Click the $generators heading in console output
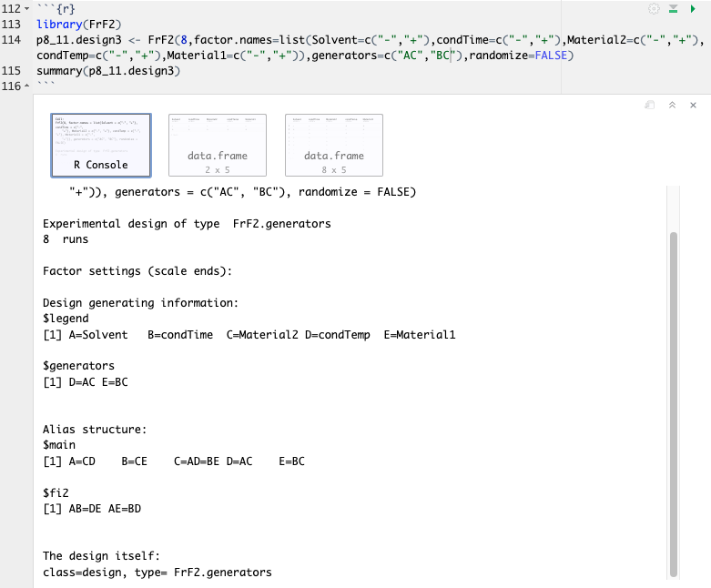Screen dimensions: 711x588 78,366
